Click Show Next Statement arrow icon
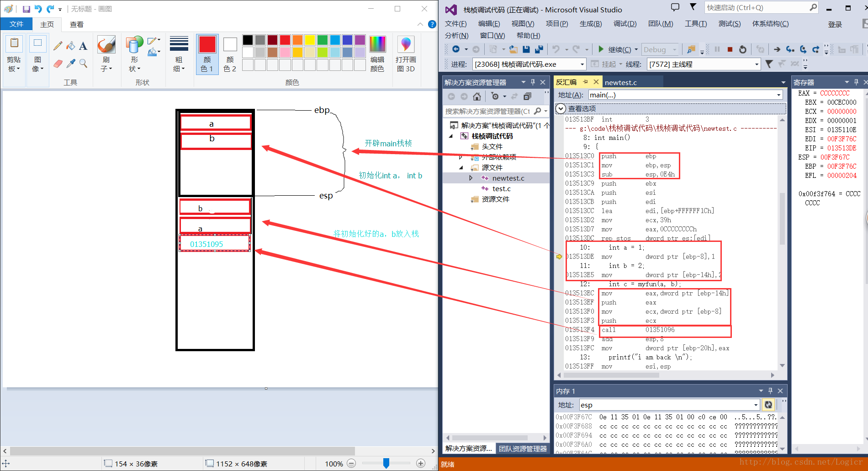Image resolution: width=868 pixels, height=471 pixels. [777, 49]
